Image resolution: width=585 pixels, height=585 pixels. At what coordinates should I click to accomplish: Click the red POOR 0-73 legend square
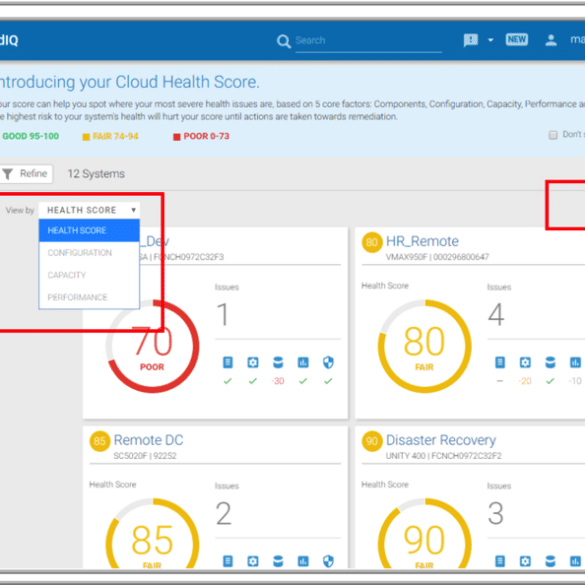point(177,137)
